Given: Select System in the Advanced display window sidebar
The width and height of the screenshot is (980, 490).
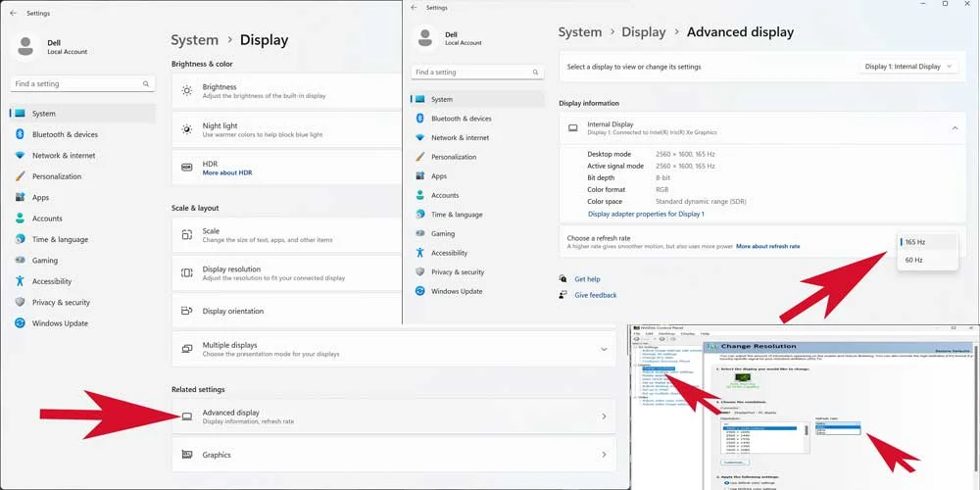Looking at the screenshot, I should (477, 99).
